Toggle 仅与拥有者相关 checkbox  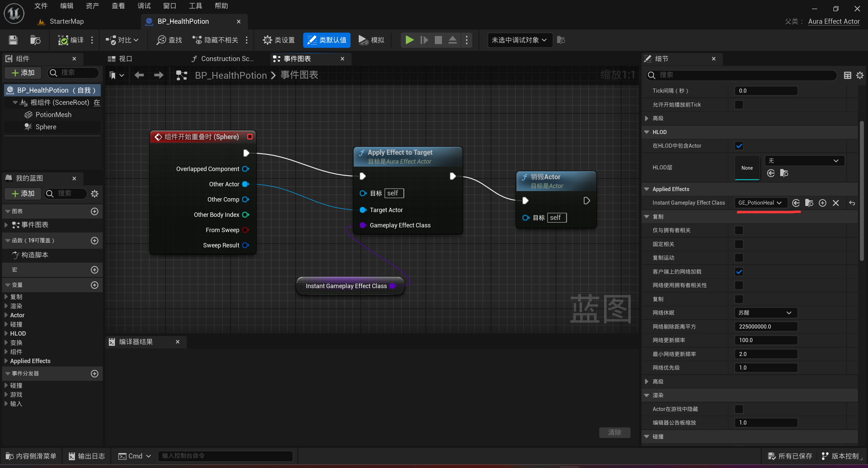(739, 230)
